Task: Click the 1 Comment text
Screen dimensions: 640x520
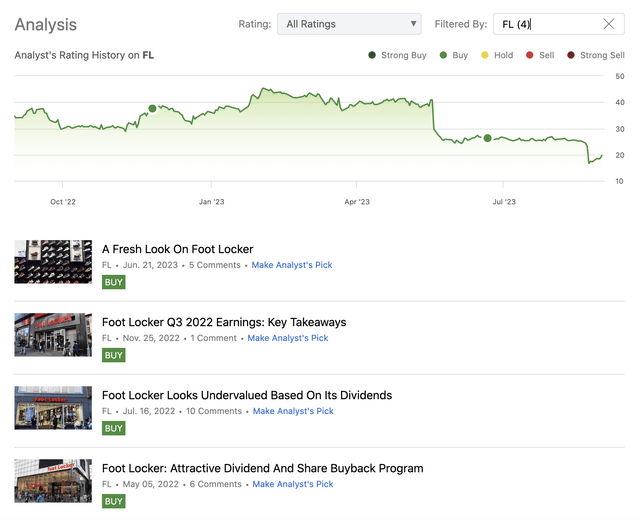Action: (213, 338)
